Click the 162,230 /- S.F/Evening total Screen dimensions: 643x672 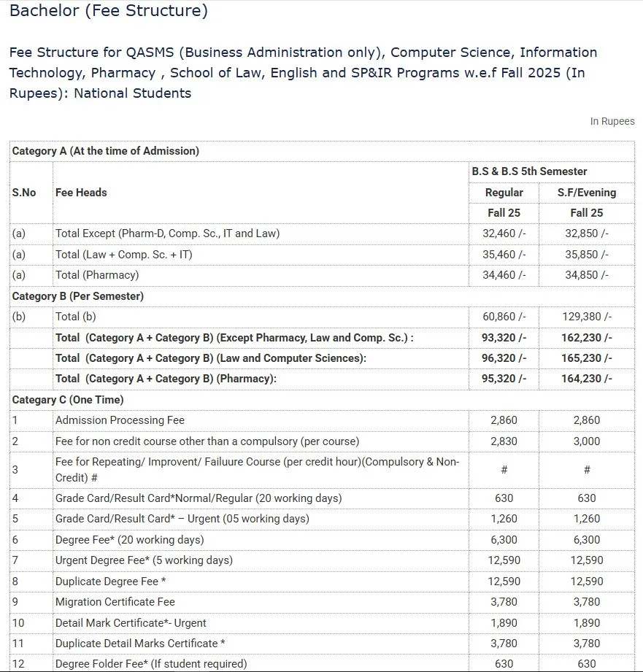point(586,338)
